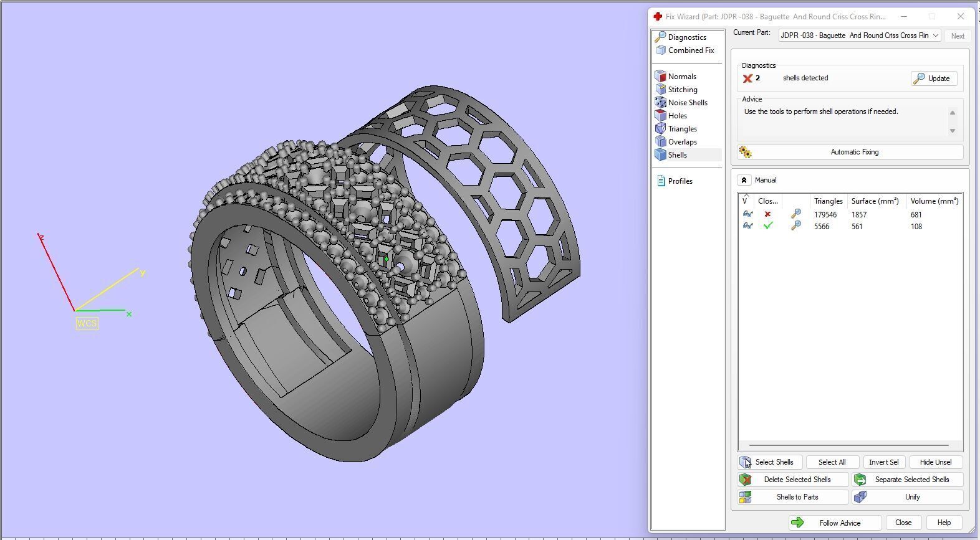Zoom to the 5566-triangle shell magnifier
The height and width of the screenshot is (540, 980).
(x=795, y=226)
